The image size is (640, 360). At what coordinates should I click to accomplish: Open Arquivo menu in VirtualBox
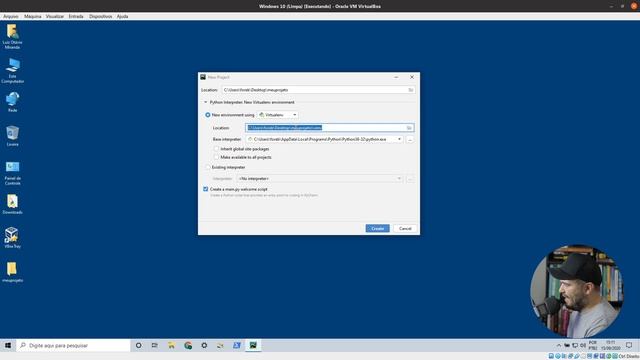[x=11, y=16]
